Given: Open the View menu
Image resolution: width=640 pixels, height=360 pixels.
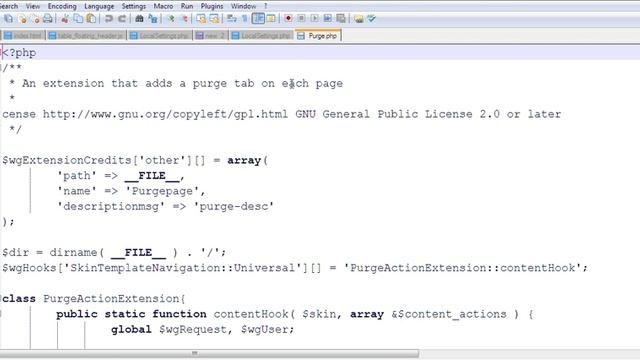Looking at the screenshot, I should coord(33,7).
